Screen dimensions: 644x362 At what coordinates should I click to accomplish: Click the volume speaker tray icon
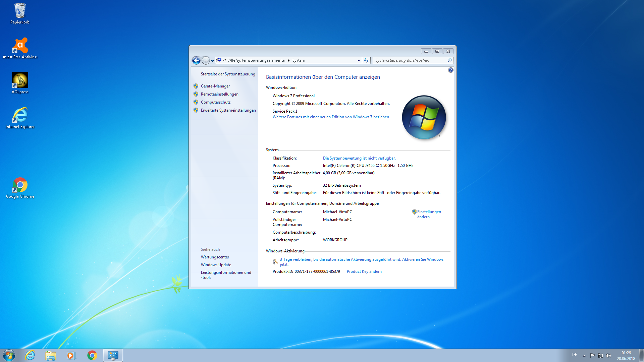click(x=608, y=356)
